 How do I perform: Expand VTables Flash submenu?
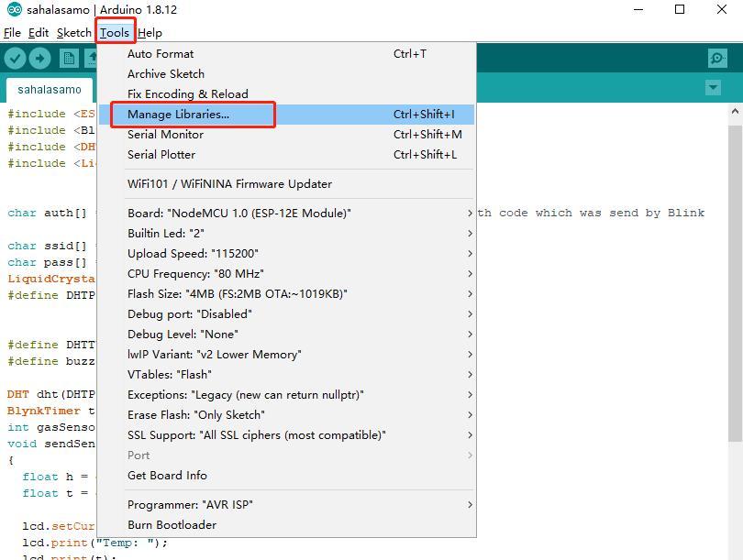tap(286, 375)
